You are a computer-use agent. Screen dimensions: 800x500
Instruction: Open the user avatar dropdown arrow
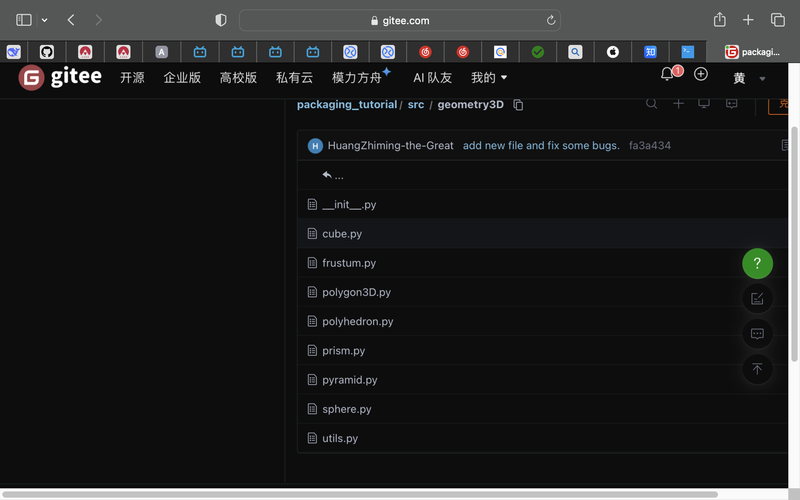[763, 79]
